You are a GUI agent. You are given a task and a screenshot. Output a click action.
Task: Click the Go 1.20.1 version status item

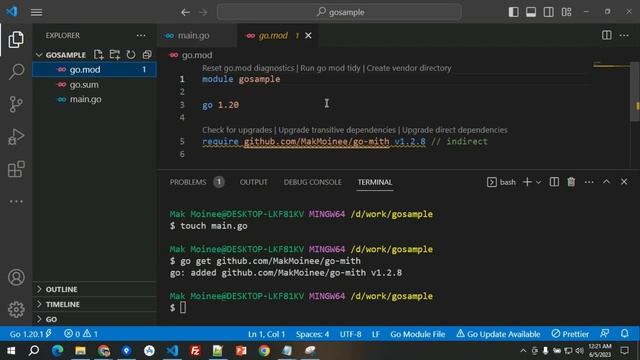[31, 334]
